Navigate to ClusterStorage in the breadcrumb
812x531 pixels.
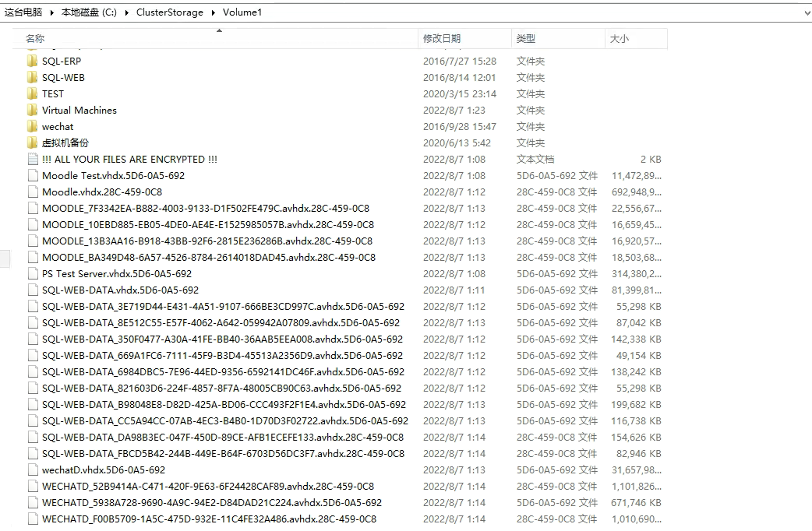point(169,12)
